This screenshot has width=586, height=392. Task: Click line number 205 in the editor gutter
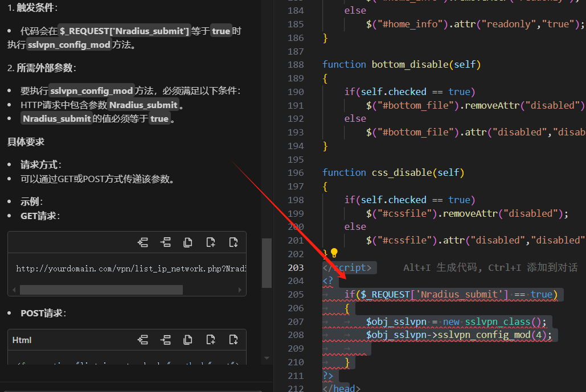(296, 295)
